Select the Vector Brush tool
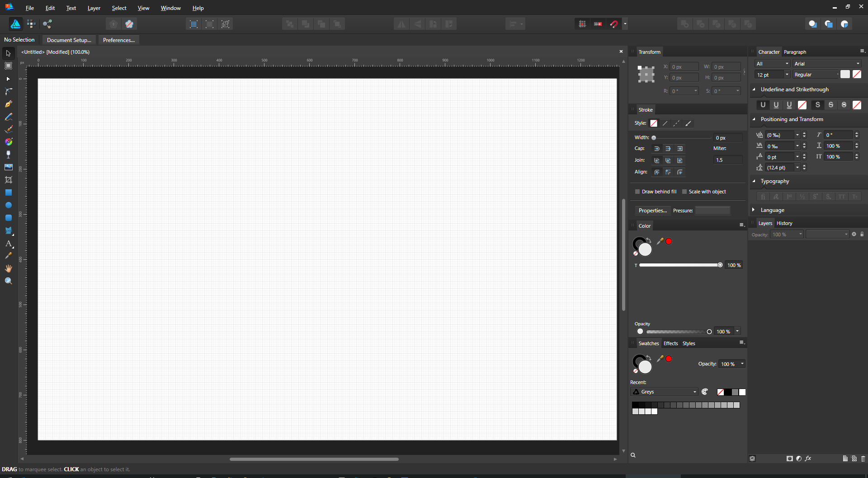 pos(8,129)
